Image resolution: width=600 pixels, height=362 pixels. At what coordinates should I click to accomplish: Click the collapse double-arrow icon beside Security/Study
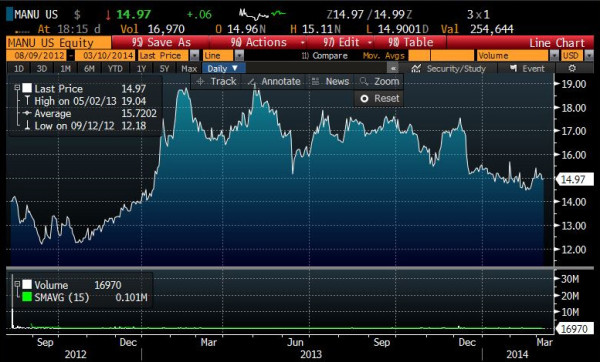[392, 68]
